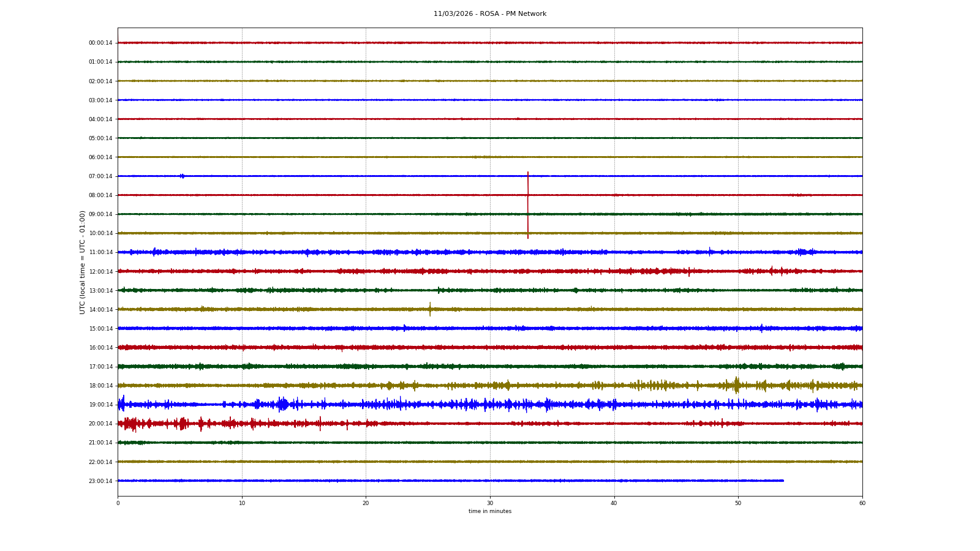Click the spike on the 14:00:14 trace

tap(430, 309)
